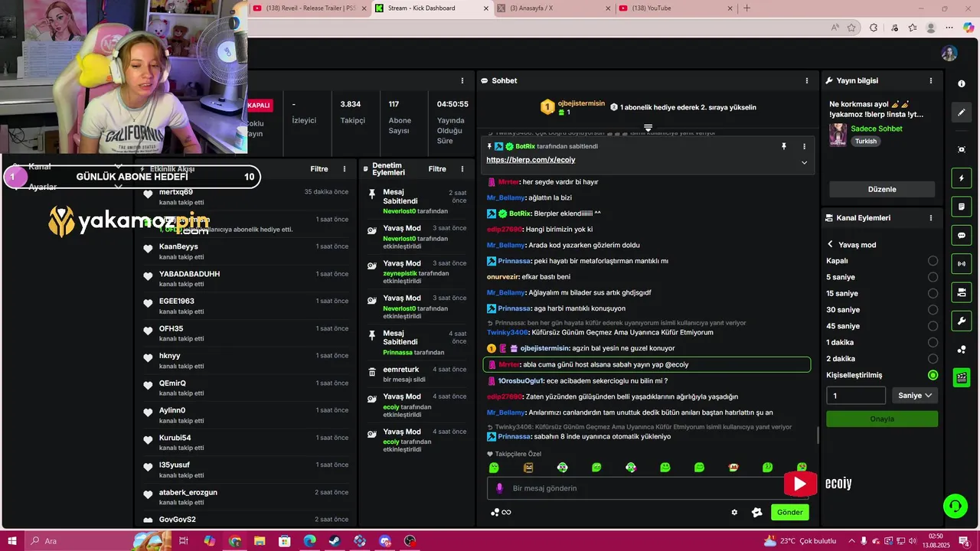Click the Düzenle button
This screenshot has width=980, height=551.
coord(882,189)
